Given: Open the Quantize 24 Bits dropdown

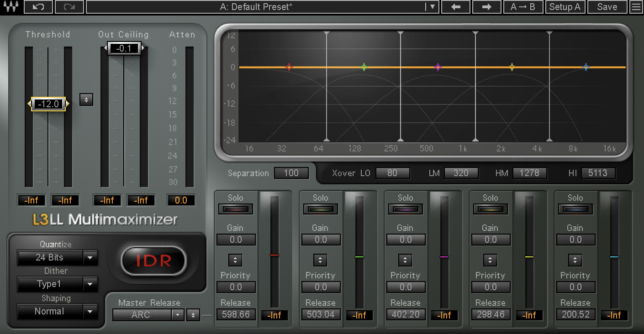Looking at the screenshot, I should [x=57, y=258].
